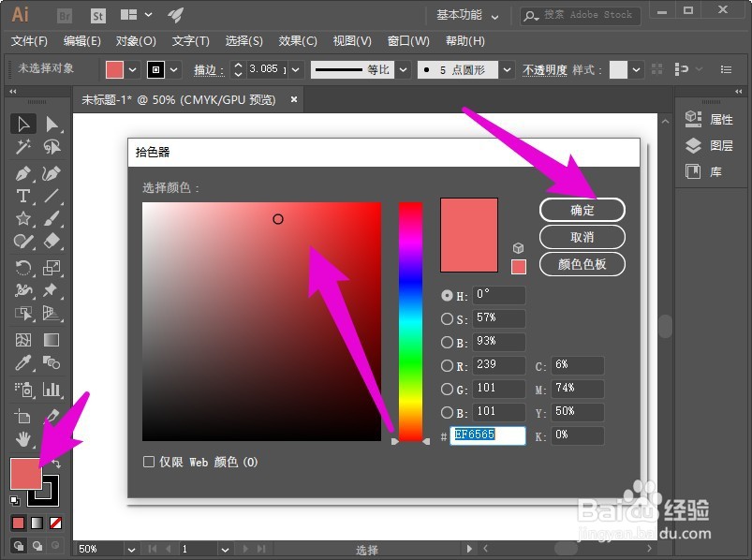Expand the graphic style dropdown
Viewport: 752px width, 560px height.
(636, 69)
